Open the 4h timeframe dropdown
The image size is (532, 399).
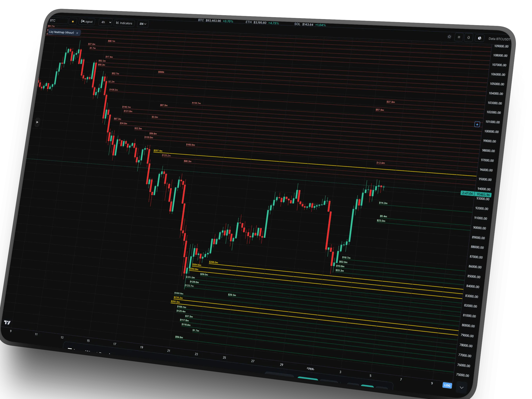tap(106, 22)
